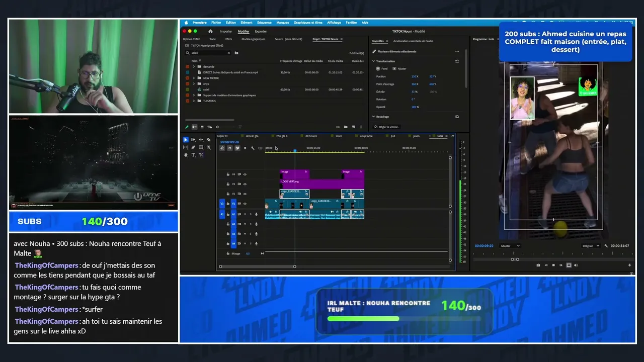The height and width of the screenshot is (362, 644).
Task: Click the plus button editor in program monitor
Action: [x=629, y=265]
